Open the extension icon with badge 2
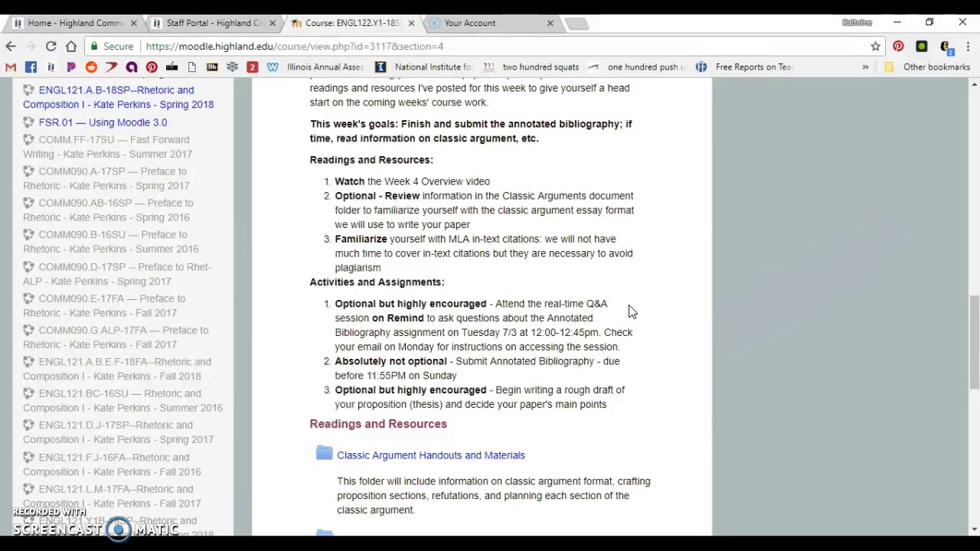The image size is (980, 551). [945, 47]
